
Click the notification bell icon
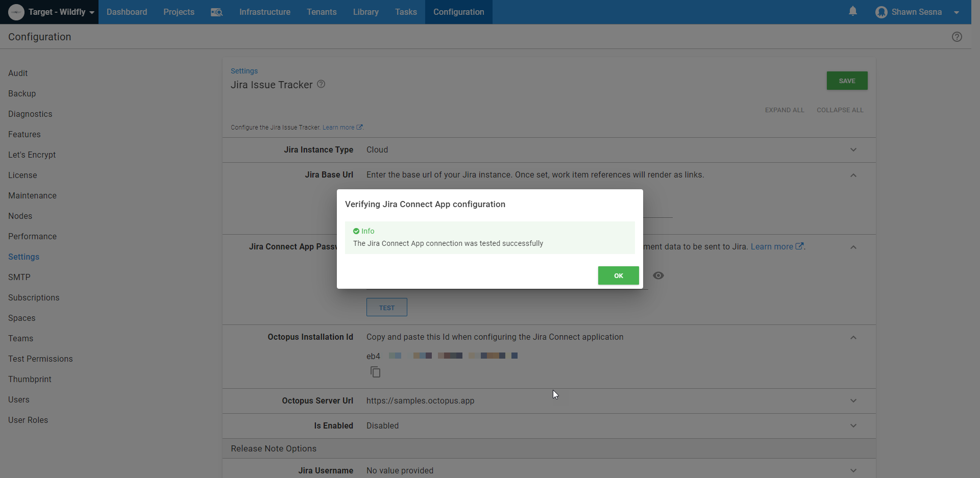coord(853,12)
